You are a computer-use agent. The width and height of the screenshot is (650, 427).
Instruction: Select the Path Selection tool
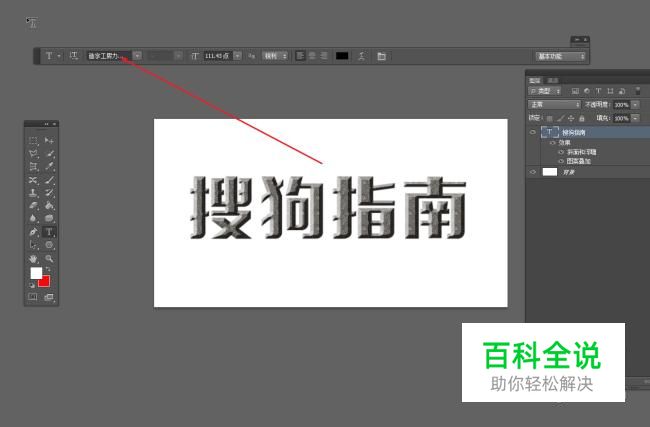click(33, 245)
